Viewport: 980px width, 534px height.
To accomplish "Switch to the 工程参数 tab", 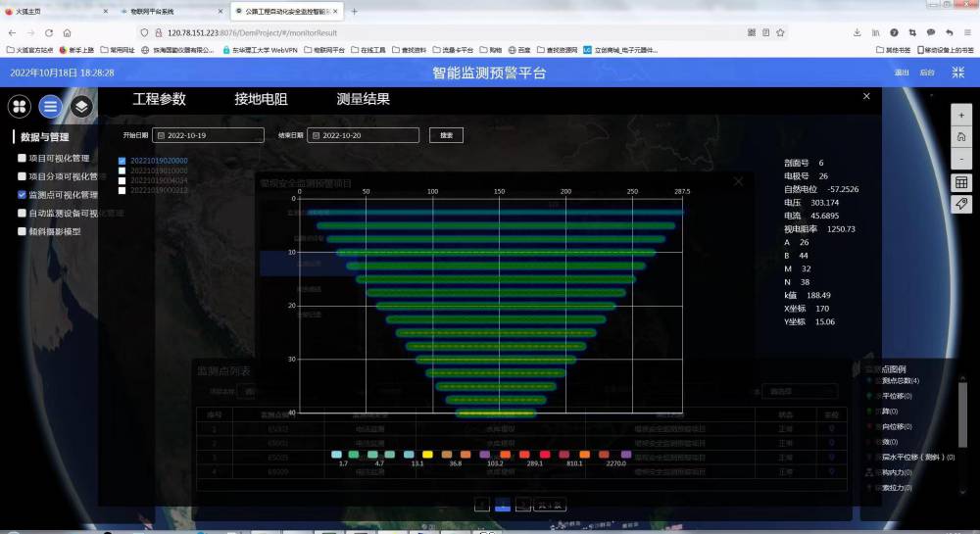I will (x=159, y=99).
